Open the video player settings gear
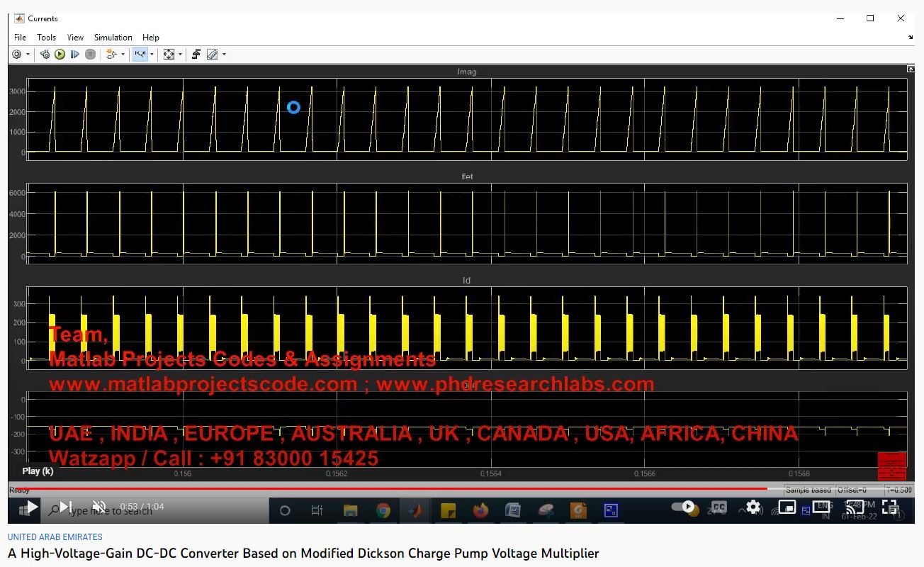924x567 pixels. (x=753, y=507)
